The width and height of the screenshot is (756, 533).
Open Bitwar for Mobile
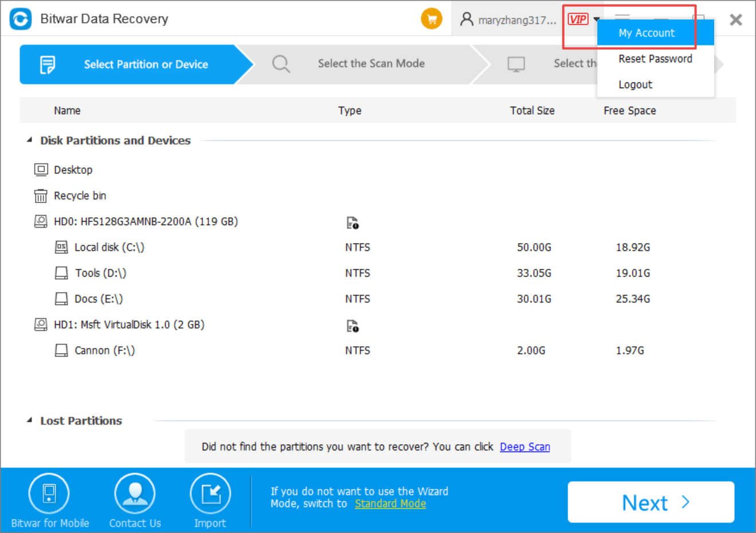[50, 501]
